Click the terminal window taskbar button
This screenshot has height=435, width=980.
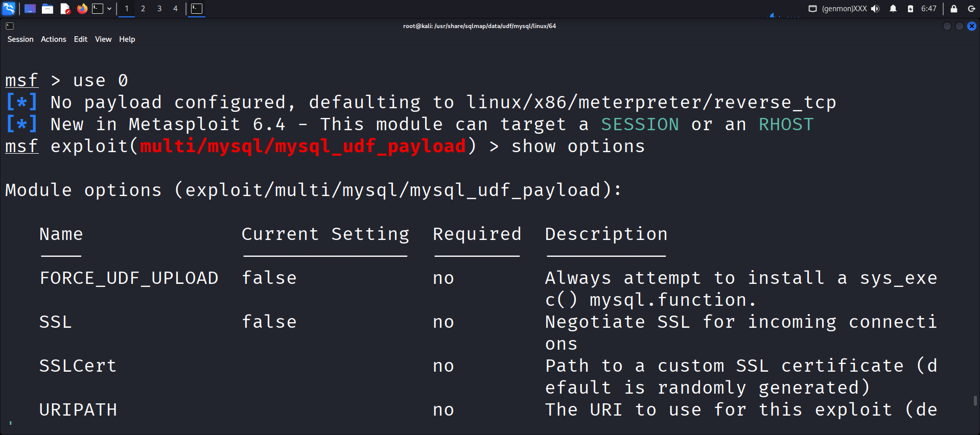(x=197, y=9)
